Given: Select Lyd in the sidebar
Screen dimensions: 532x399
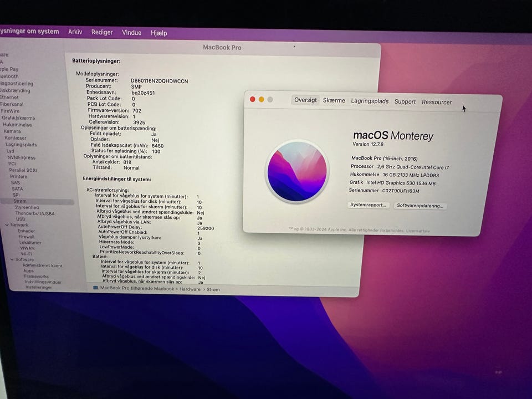Looking at the screenshot, I should (x=10, y=151).
